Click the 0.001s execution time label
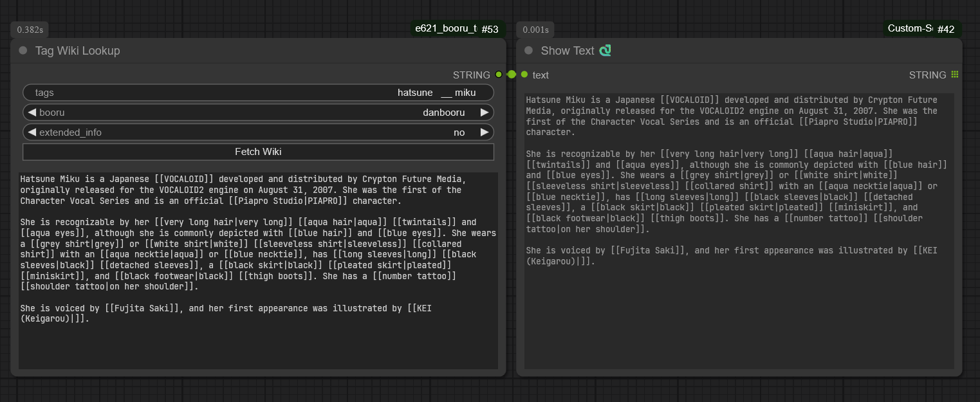 (535, 30)
